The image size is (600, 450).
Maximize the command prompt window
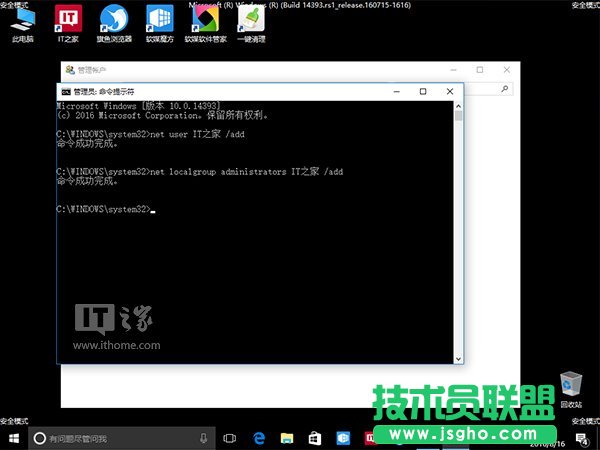423,92
